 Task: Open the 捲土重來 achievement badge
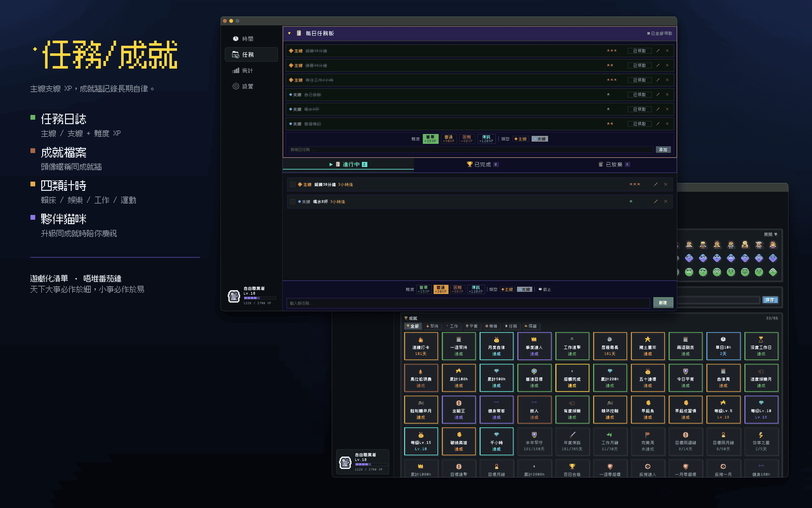[x=648, y=346]
